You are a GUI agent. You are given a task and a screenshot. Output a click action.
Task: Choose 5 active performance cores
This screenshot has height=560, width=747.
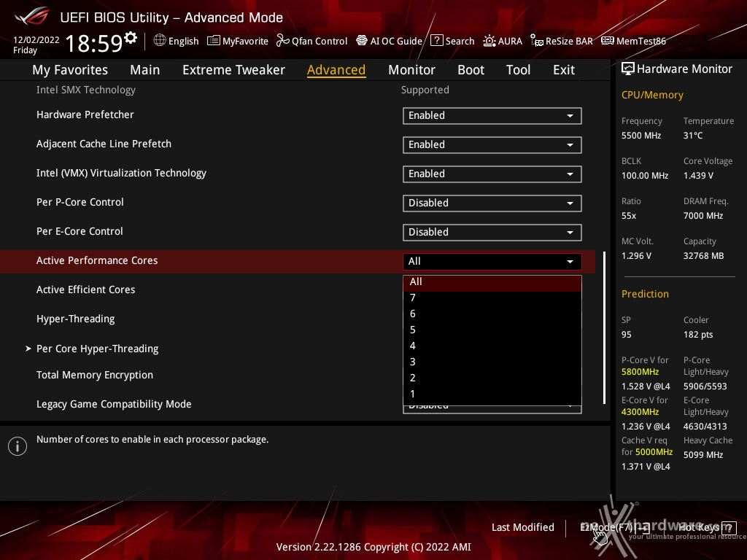tap(492, 330)
